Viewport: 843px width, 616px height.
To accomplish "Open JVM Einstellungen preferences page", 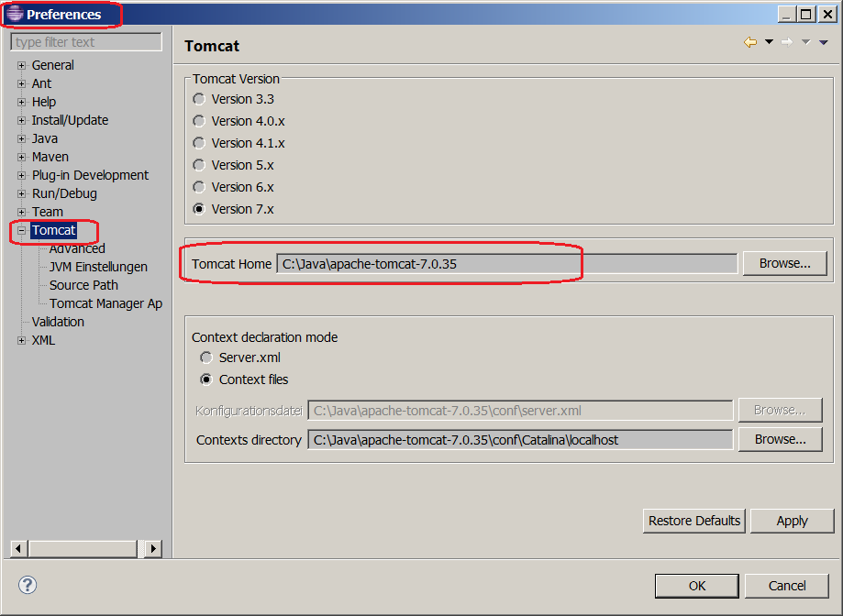I will pos(98,267).
